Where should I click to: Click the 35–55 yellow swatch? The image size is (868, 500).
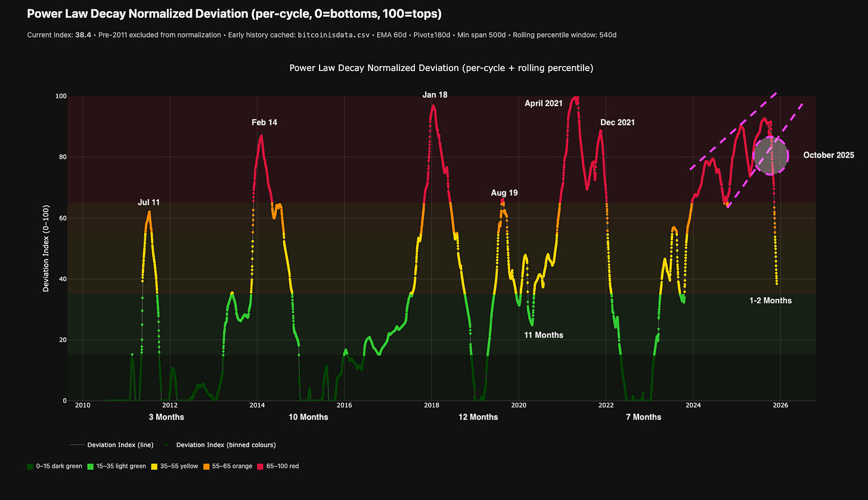click(x=153, y=466)
